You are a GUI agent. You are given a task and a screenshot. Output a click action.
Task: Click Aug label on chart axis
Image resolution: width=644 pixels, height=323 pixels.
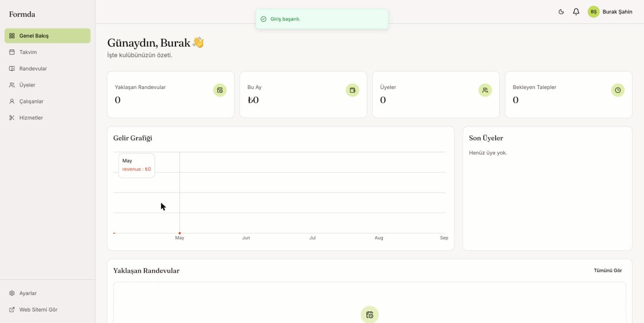[x=379, y=238]
